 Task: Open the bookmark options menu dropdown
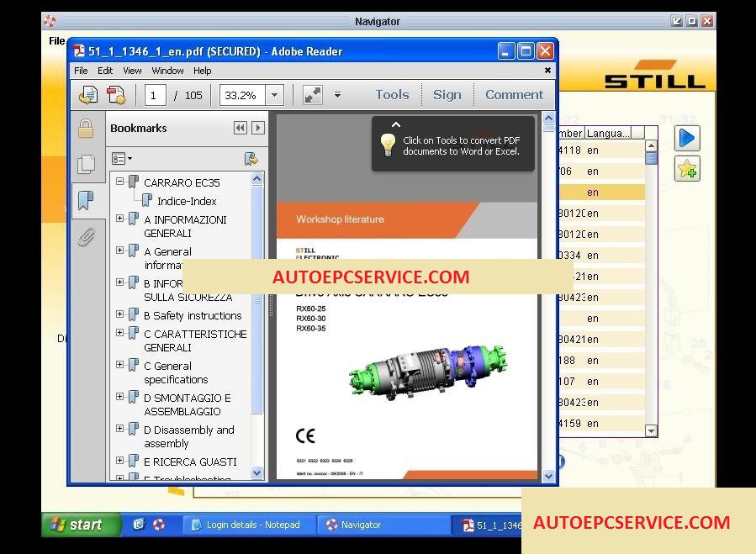(x=121, y=159)
